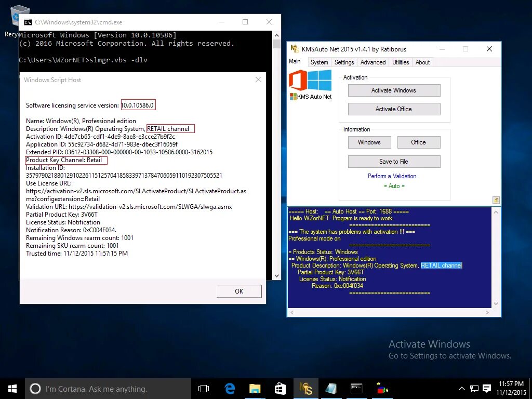Open the Advanced tab
Image resolution: width=532 pixels, height=399 pixels.
pyautogui.click(x=373, y=62)
